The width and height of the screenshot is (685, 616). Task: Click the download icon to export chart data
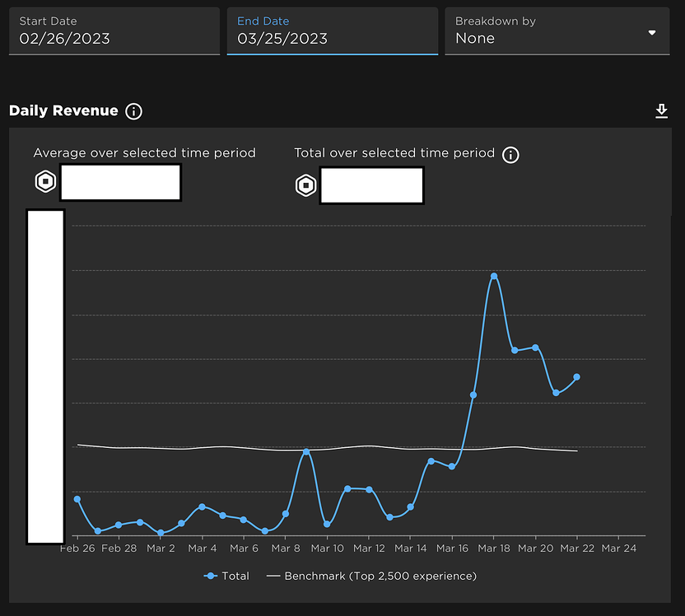(x=661, y=110)
